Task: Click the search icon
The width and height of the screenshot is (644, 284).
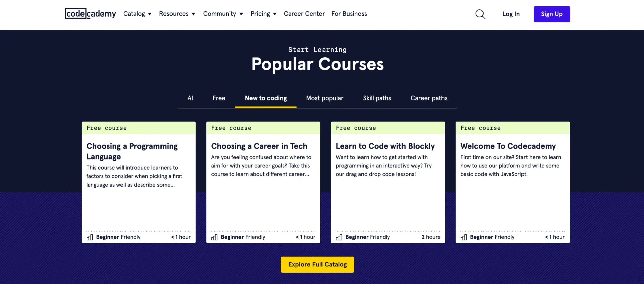Action: [x=480, y=14]
